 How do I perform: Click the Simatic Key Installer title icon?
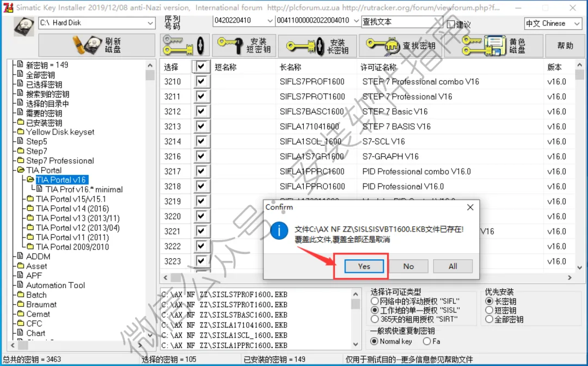point(8,8)
